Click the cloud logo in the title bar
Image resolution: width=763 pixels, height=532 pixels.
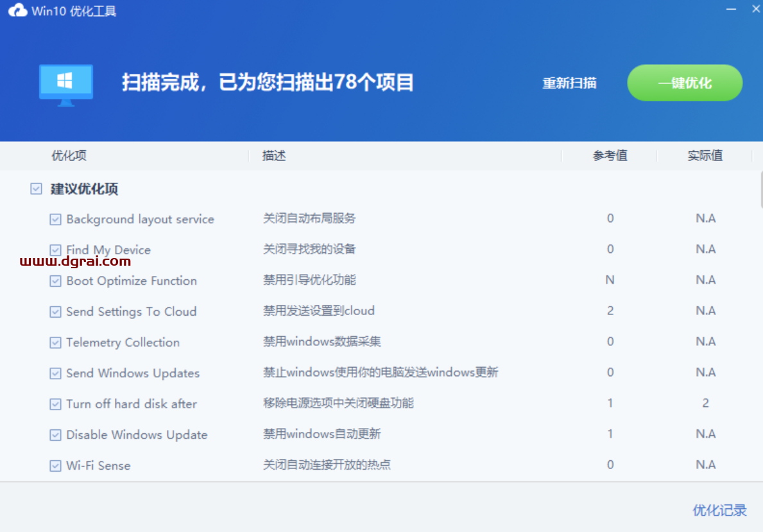tap(17, 10)
